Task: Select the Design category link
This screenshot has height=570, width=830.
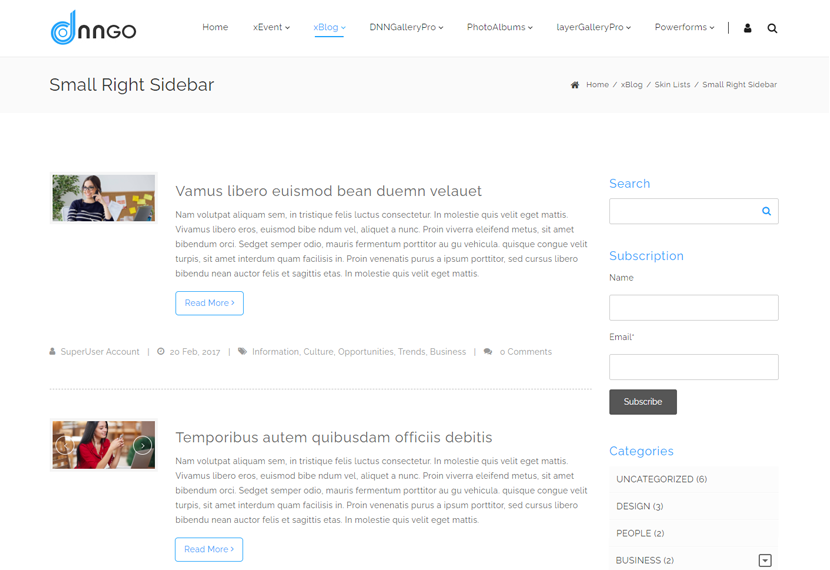Action: [639, 506]
